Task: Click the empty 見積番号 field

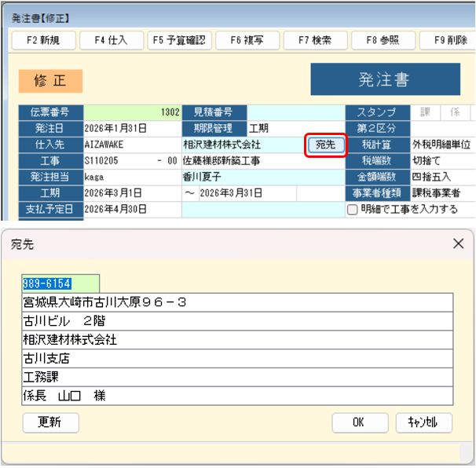Action: (x=295, y=112)
